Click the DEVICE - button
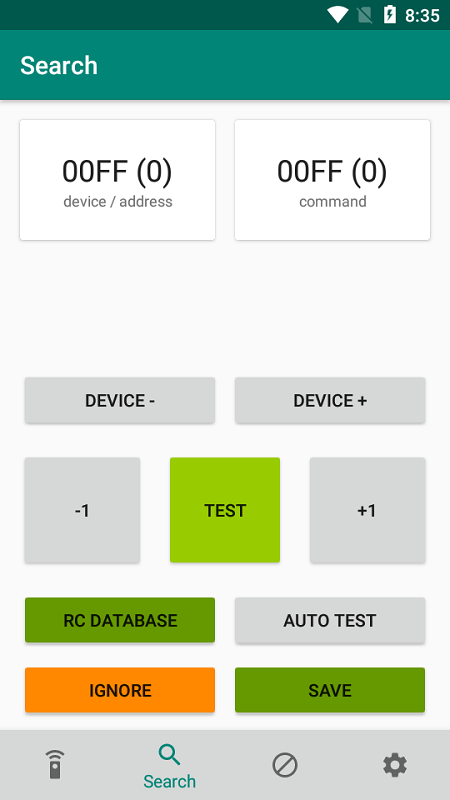Viewport: 450px width, 800px height. [120, 401]
